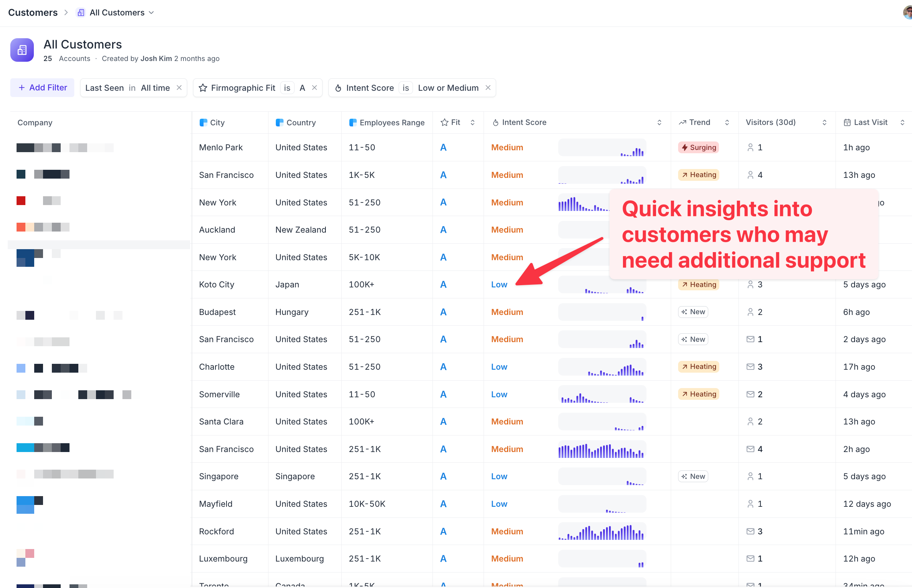Open the All Customers breadcrumb dropdown

coord(151,12)
